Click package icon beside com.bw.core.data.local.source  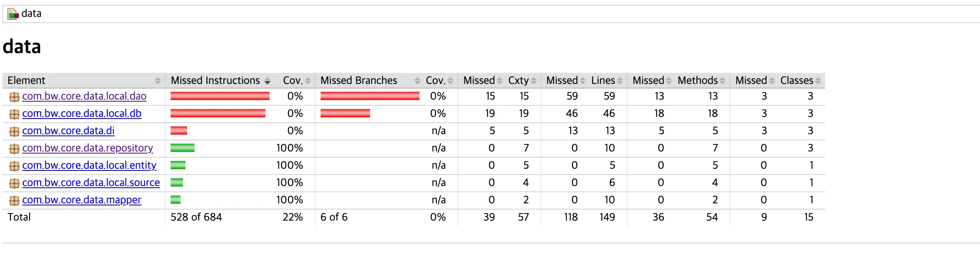(x=14, y=183)
